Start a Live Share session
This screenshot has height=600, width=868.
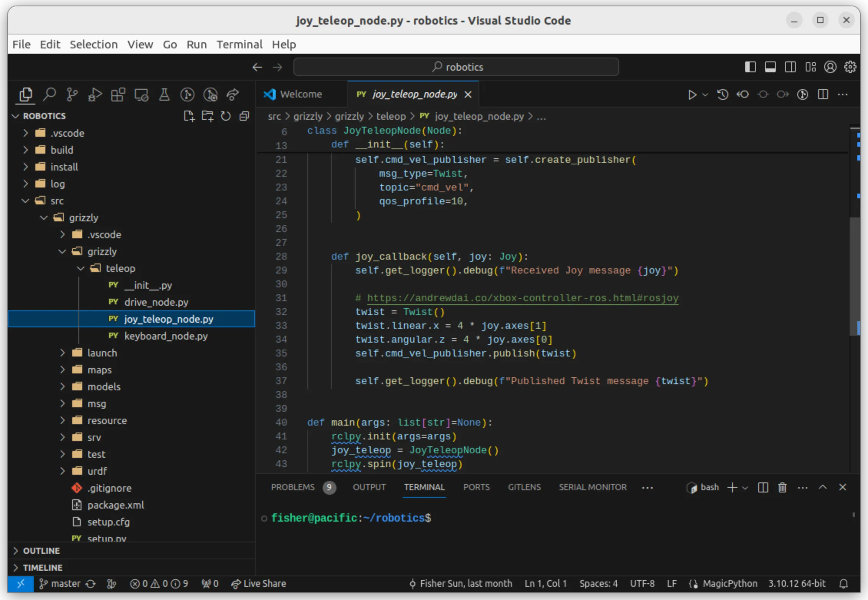click(x=259, y=583)
